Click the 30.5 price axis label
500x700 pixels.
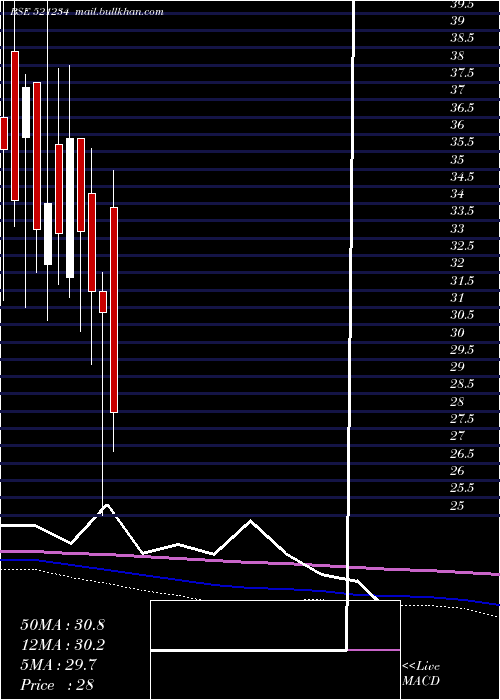462,314
